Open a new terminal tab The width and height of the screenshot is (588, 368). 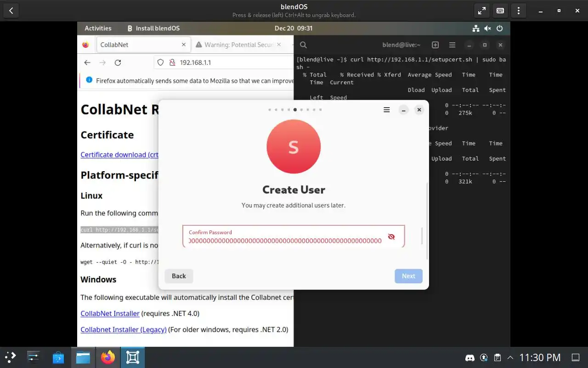pyautogui.click(x=435, y=45)
